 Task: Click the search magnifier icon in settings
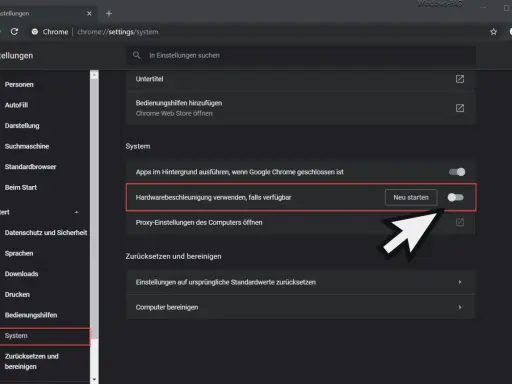click(137, 55)
